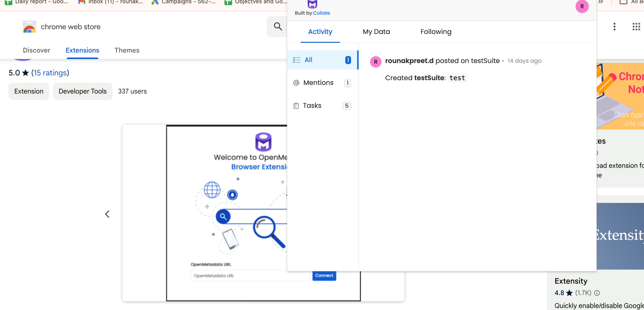
Task: Switch to the My Data tab
Action: 376,32
